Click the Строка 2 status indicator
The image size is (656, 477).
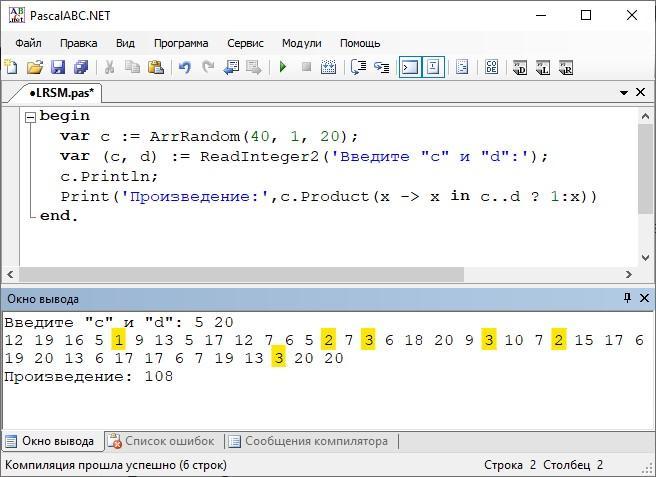(510, 465)
